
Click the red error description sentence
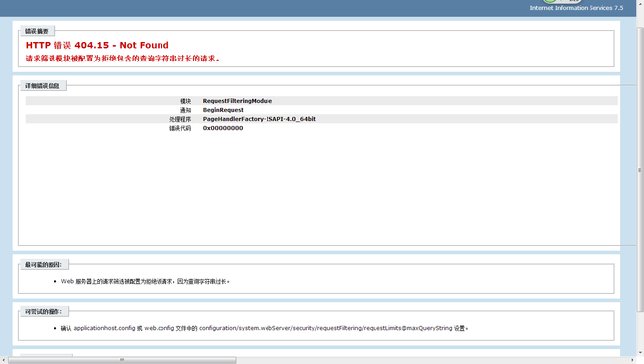pyautogui.click(x=123, y=59)
